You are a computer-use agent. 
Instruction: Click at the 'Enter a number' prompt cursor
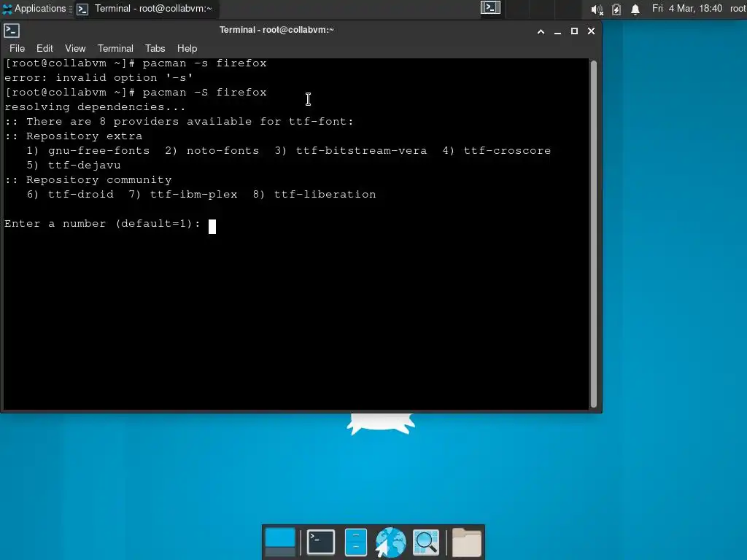212,226
